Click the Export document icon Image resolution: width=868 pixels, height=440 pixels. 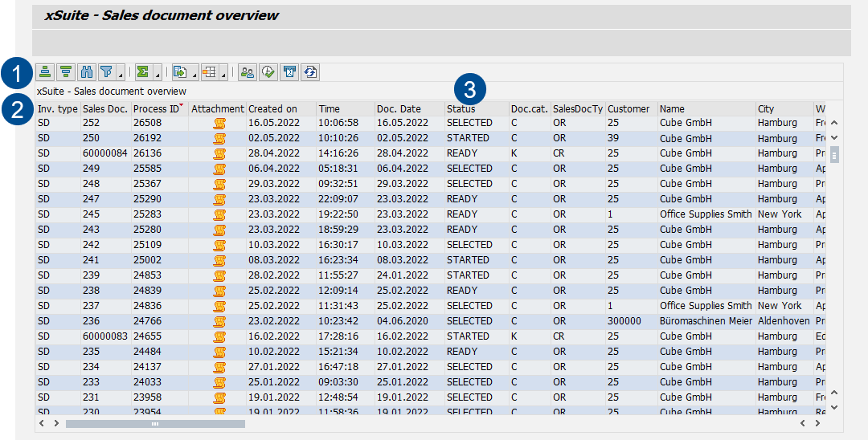pos(180,72)
